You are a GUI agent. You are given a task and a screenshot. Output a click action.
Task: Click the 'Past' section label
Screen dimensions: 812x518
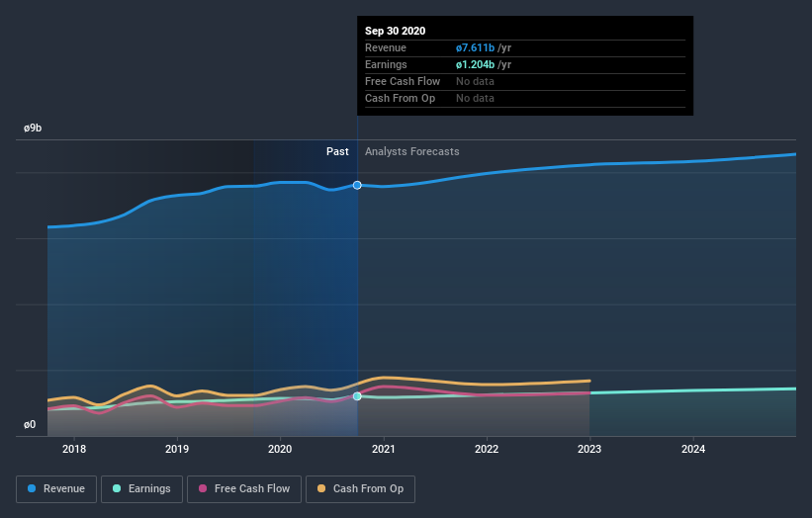click(337, 151)
